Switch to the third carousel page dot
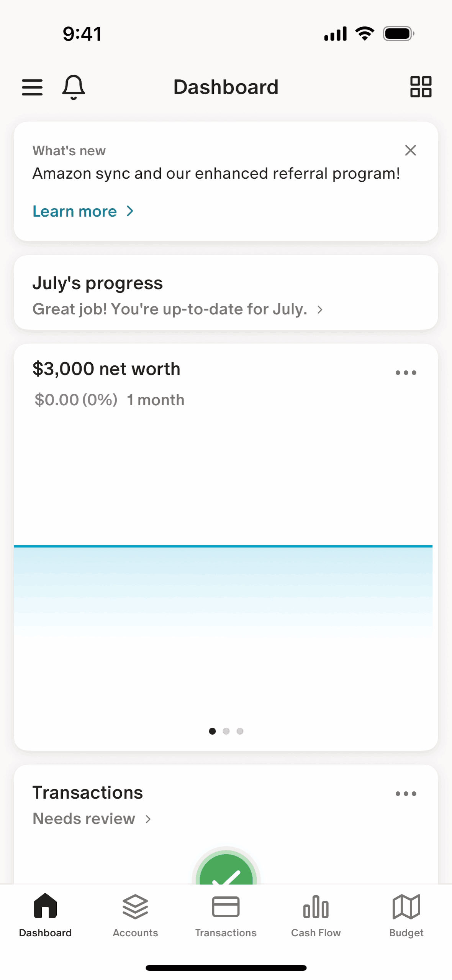 pyautogui.click(x=240, y=731)
